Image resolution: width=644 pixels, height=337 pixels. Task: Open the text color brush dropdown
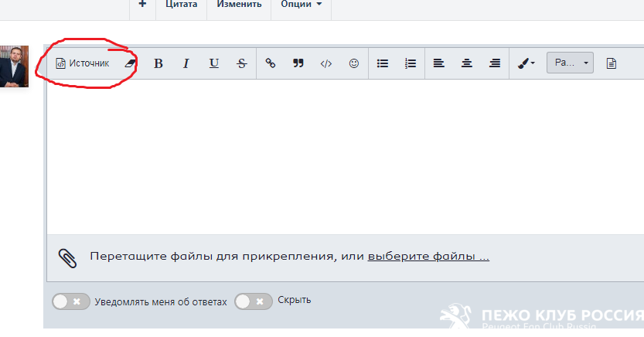click(526, 63)
